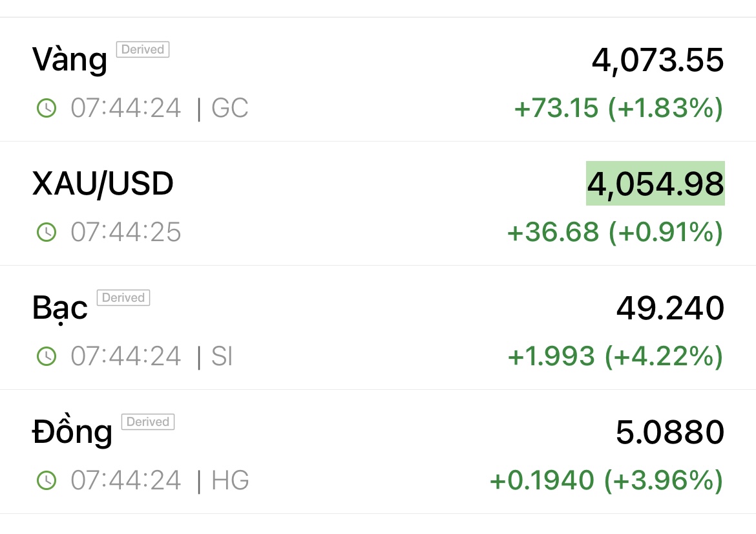
Task: Click the clock icon in the Bạc row
Action: tap(47, 356)
